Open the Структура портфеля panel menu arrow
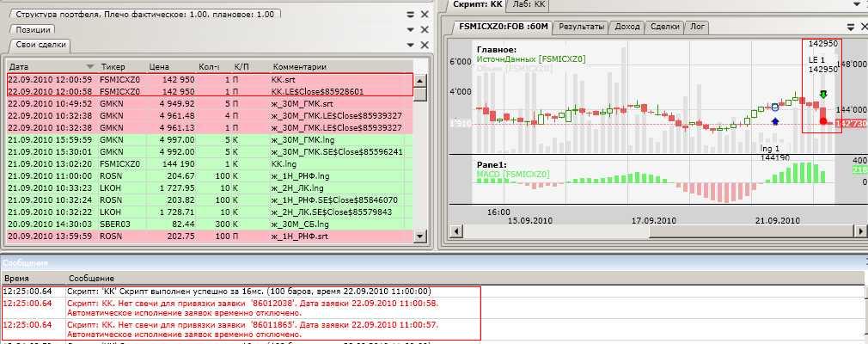Viewport: 868px width, 344px height. tap(410, 15)
